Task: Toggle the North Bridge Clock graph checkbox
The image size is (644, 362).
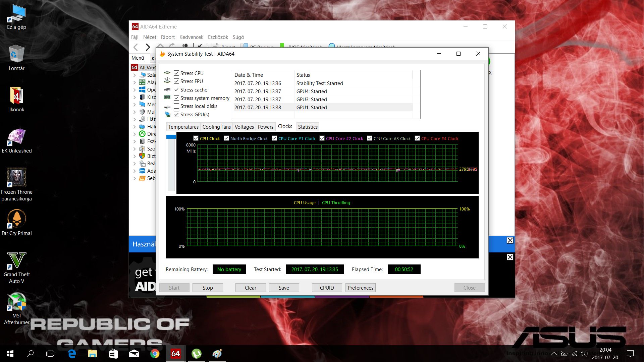Action: tap(226, 138)
